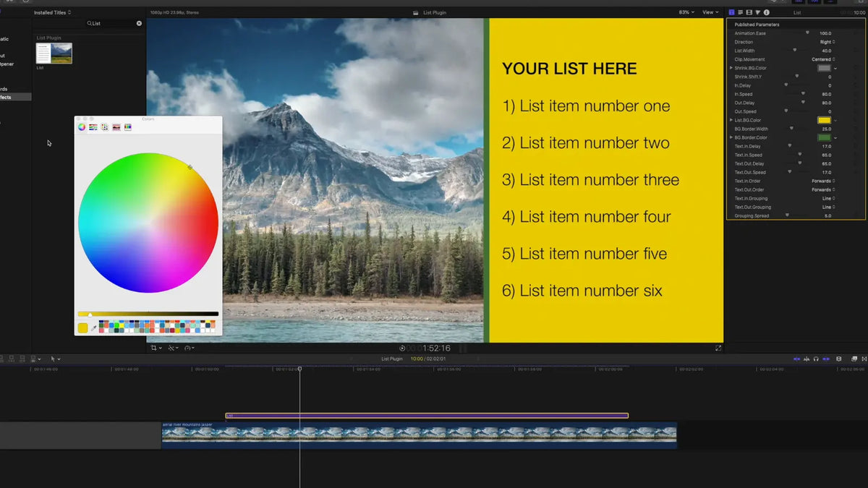Pick the eyedropper tool in Colors window

[x=93, y=328]
